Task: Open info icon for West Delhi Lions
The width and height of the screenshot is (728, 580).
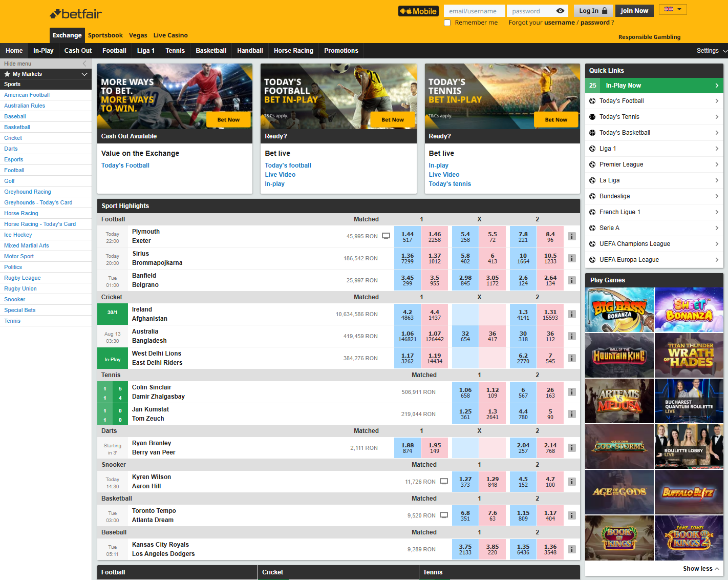Action: pos(572,358)
